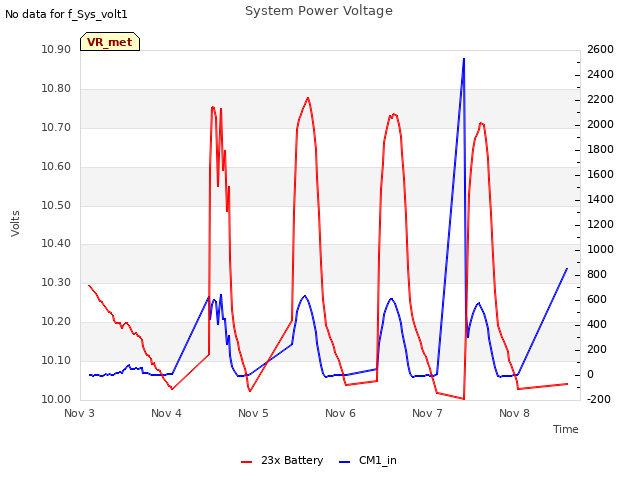This screenshot has height=480, width=640.
Task: Click the VR_met annotation label
Action: (x=110, y=42)
